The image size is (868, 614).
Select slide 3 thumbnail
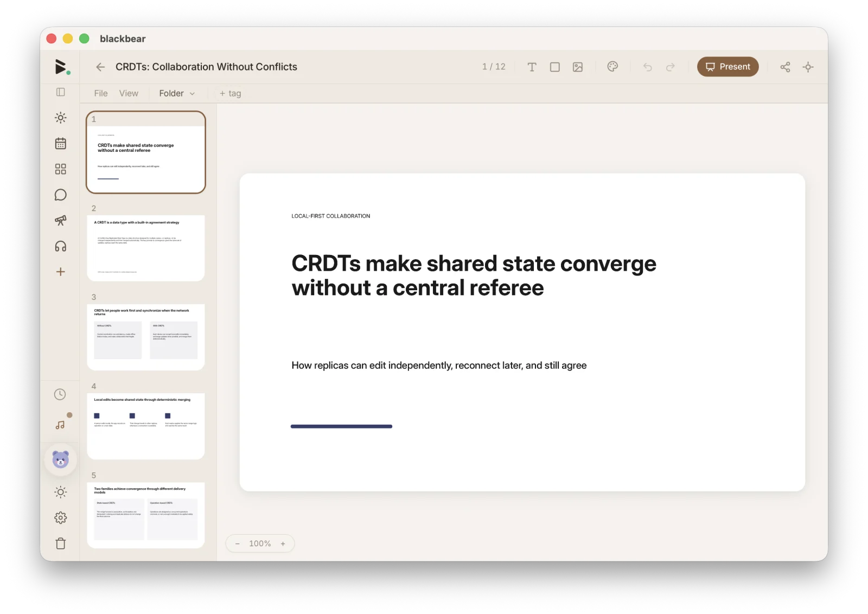click(x=146, y=337)
